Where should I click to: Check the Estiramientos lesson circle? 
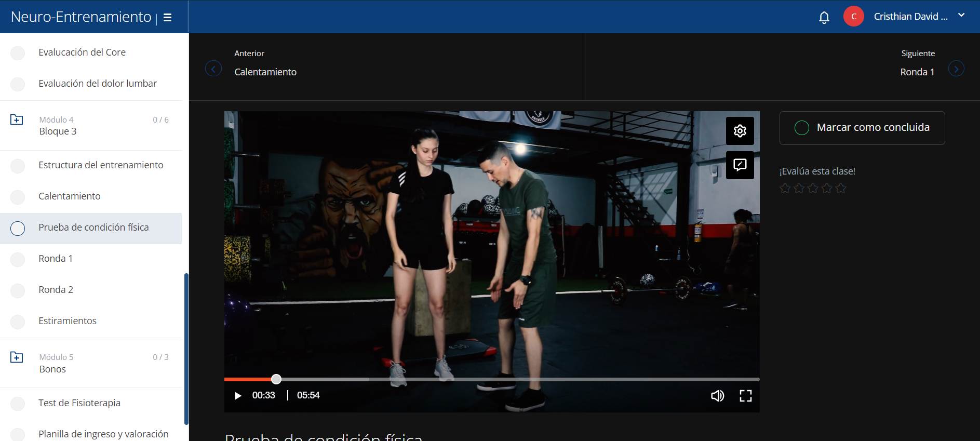click(18, 322)
